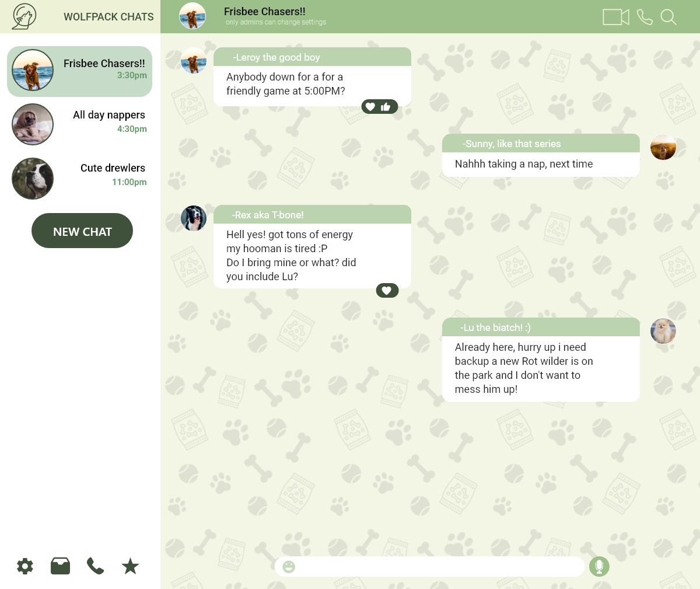Click the thumbs-up reaction on Leroy's message

386,107
